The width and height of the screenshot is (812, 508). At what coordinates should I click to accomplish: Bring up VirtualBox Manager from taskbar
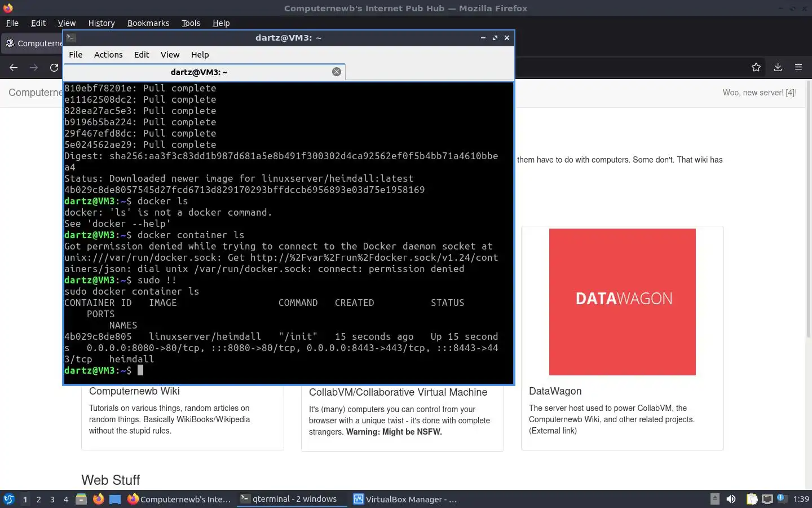(x=405, y=499)
